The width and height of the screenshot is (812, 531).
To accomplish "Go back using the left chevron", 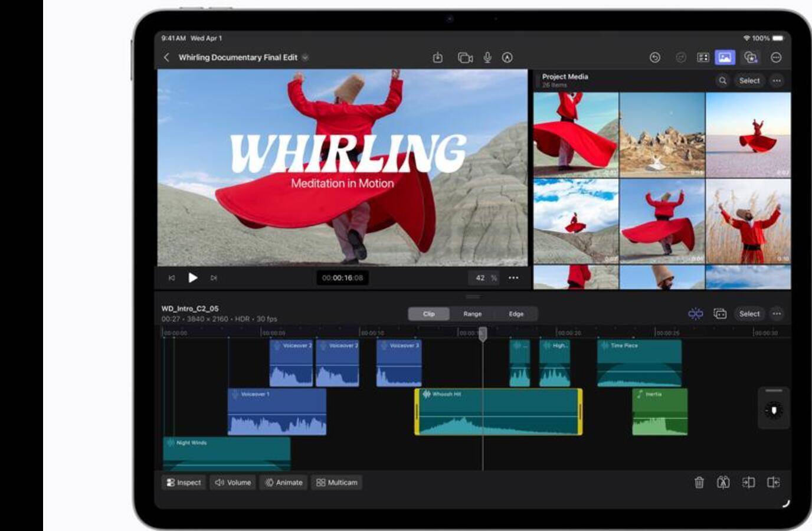I will (166, 57).
